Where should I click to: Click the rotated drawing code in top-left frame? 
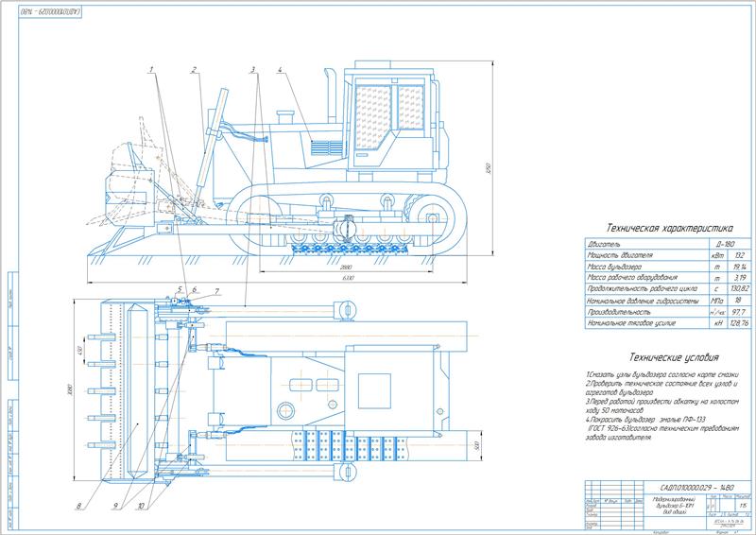click(x=50, y=10)
